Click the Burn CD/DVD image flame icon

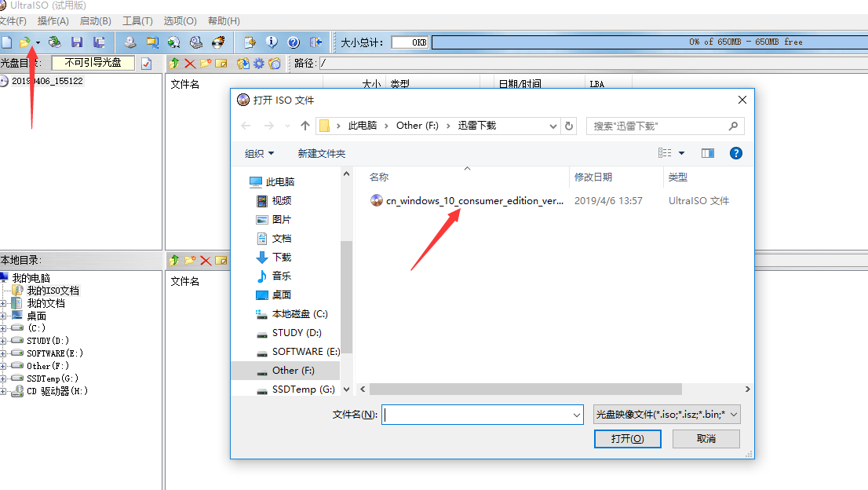coord(219,42)
